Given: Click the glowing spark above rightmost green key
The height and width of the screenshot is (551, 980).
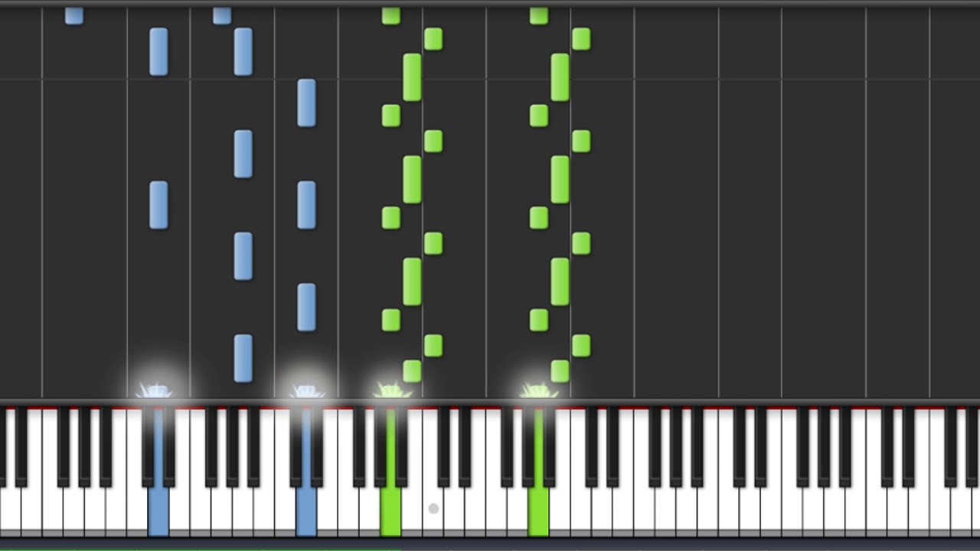Looking at the screenshot, I should coord(538,390).
